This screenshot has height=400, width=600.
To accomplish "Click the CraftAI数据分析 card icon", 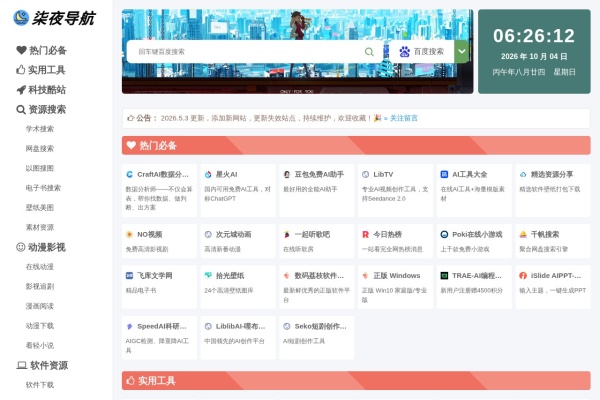I will [129, 175].
